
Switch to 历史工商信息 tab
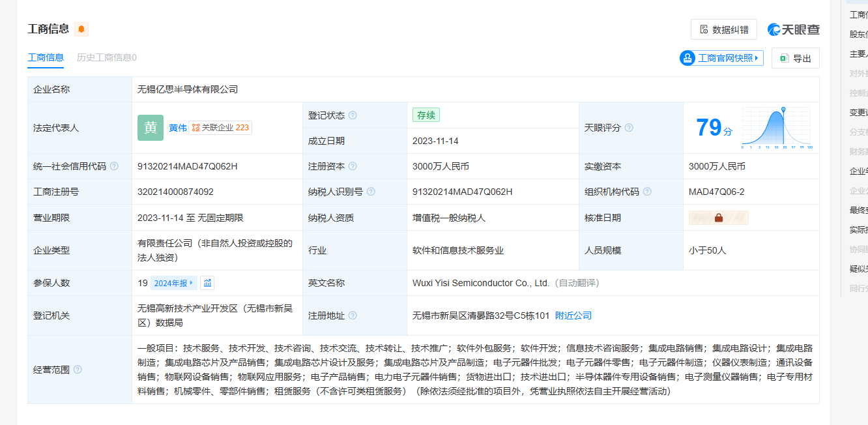107,57
